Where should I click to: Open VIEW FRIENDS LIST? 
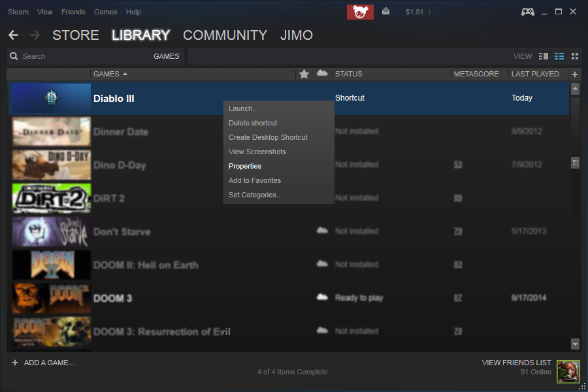click(x=516, y=363)
